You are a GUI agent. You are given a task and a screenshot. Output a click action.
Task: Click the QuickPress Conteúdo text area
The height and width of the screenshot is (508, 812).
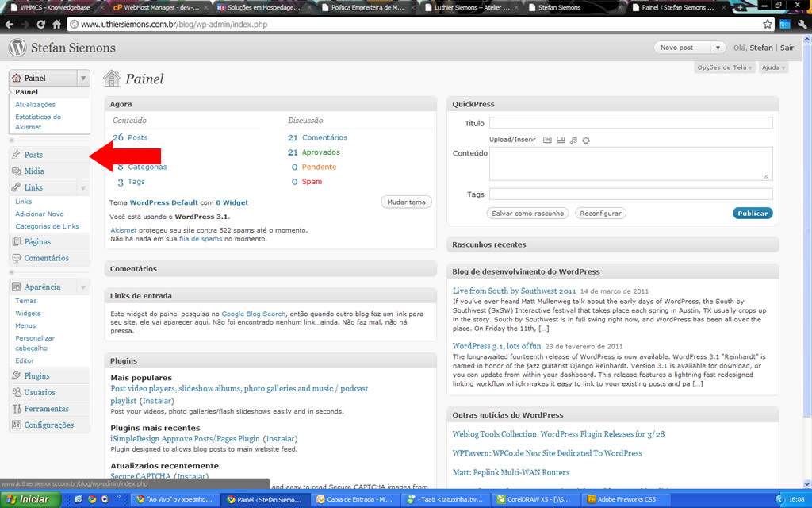630,164
